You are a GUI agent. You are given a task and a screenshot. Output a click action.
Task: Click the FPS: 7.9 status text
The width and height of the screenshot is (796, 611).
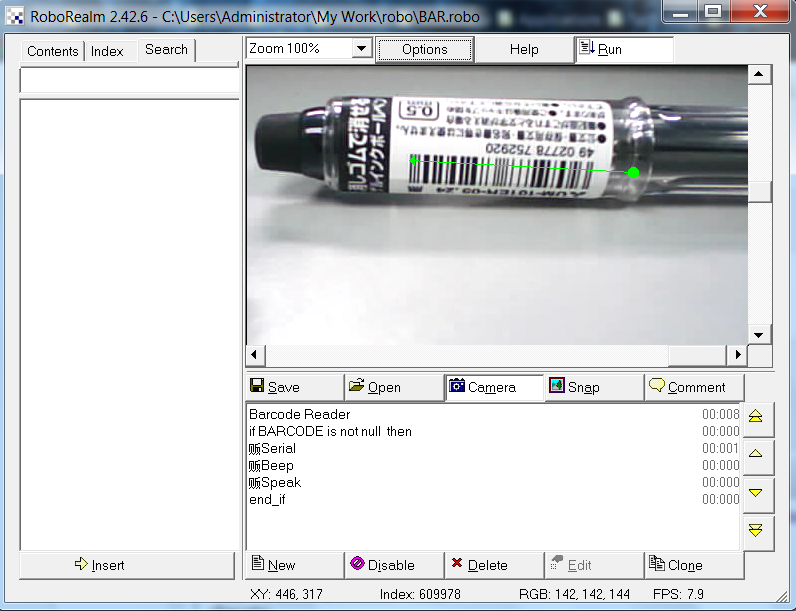pyautogui.click(x=678, y=594)
